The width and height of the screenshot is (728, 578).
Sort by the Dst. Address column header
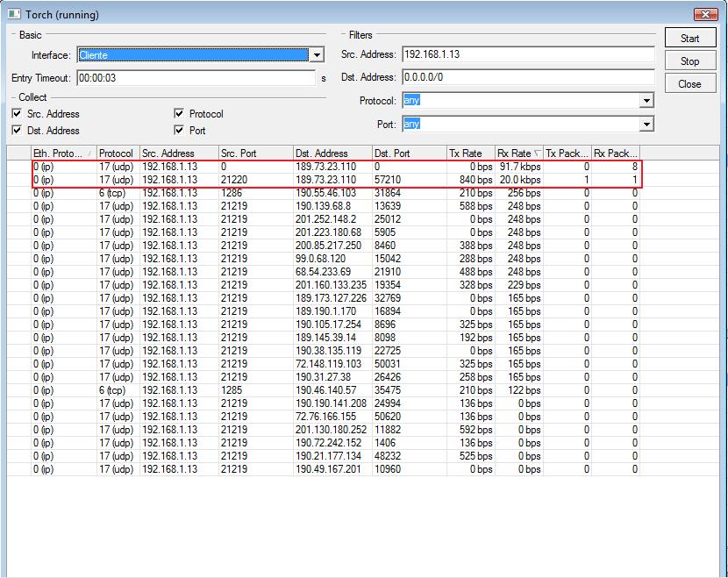tap(332, 153)
